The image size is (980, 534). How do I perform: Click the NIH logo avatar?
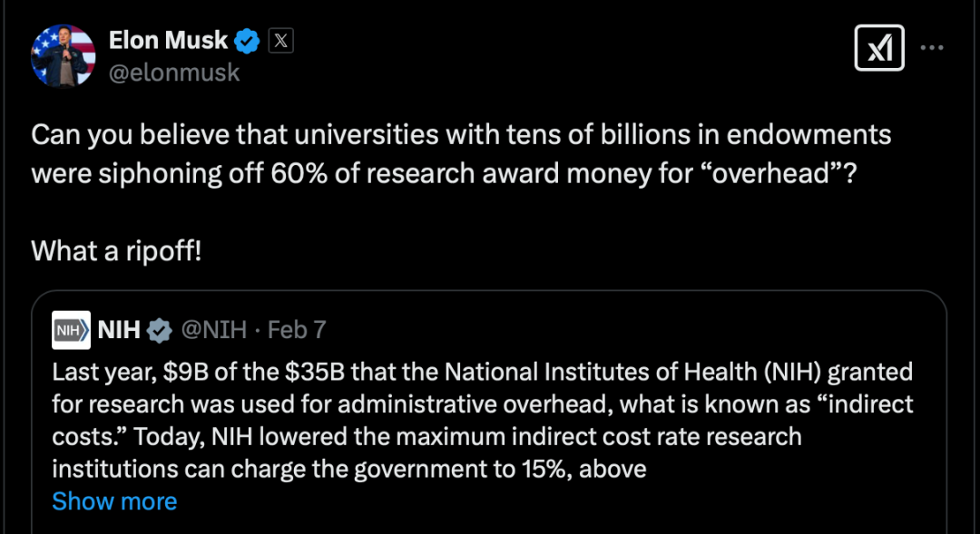click(72, 330)
